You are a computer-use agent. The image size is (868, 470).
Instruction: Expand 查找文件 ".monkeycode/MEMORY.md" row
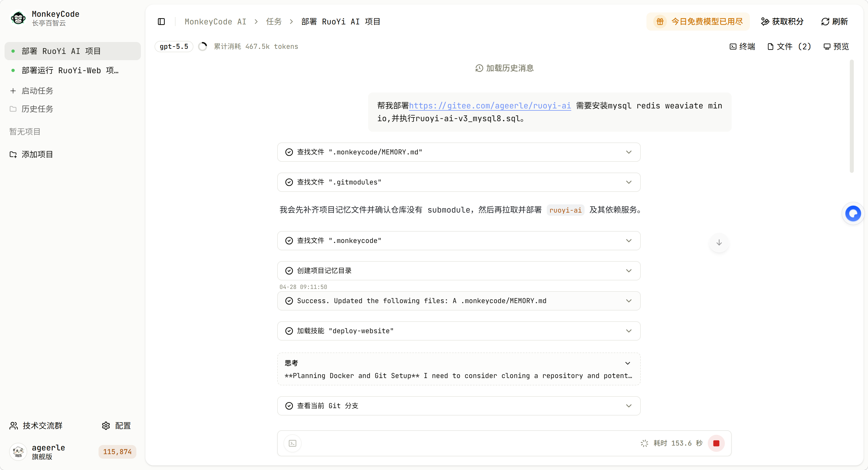coord(459,152)
